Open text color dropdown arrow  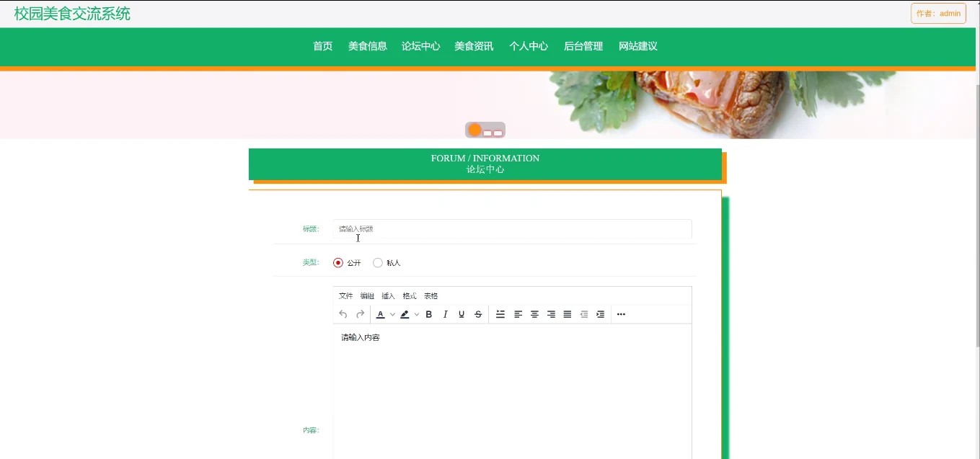pyautogui.click(x=392, y=314)
